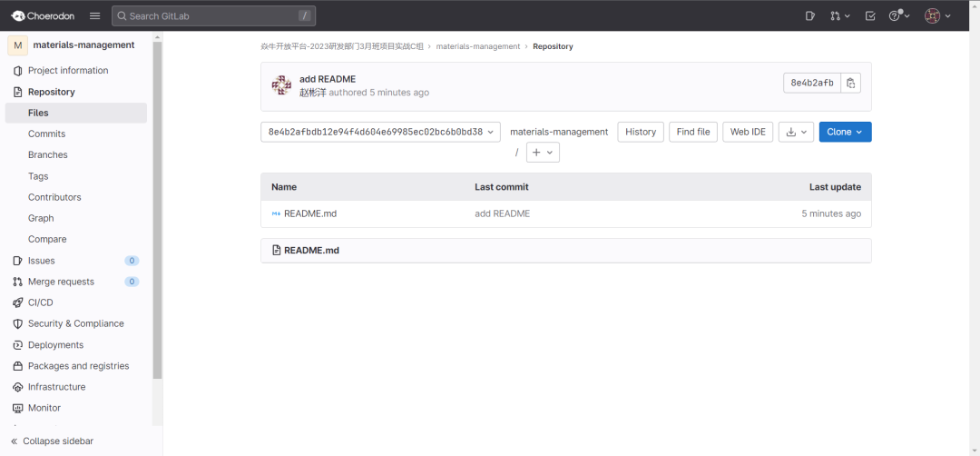The image size is (980, 456).
Task: Open Merge requests in the sidebar
Action: pyautogui.click(x=62, y=282)
